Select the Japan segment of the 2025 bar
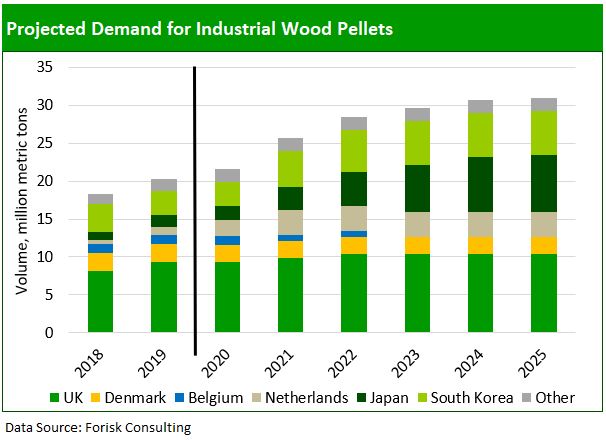606x440 pixels. click(543, 183)
